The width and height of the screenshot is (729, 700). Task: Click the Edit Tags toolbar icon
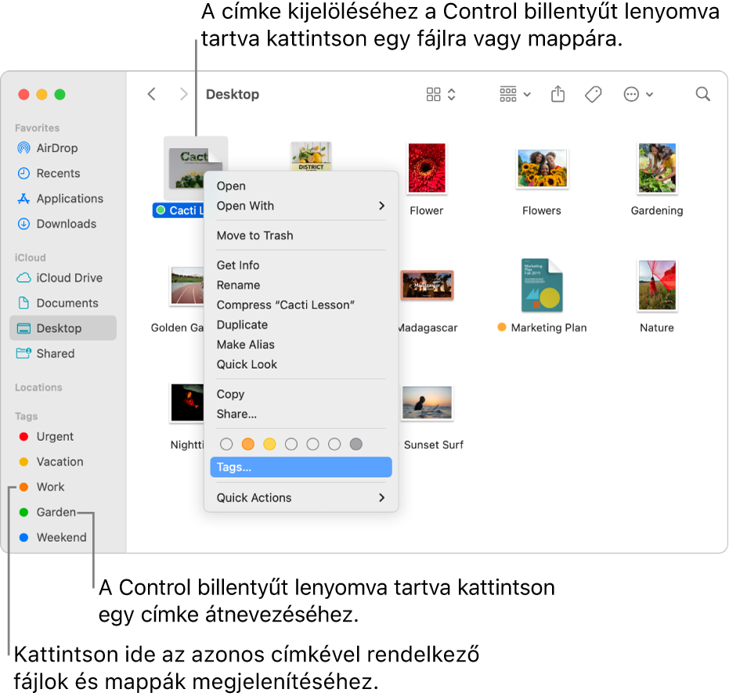coord(593,95)
